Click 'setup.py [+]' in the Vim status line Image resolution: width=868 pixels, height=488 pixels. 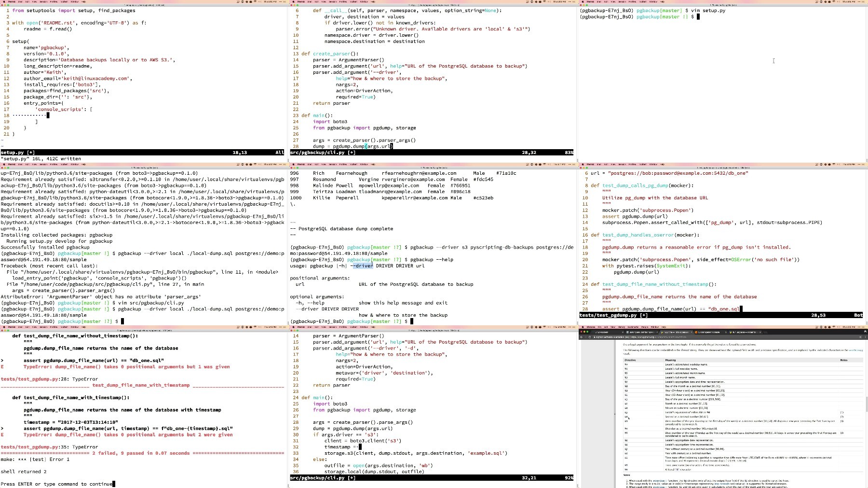(18, 153)
